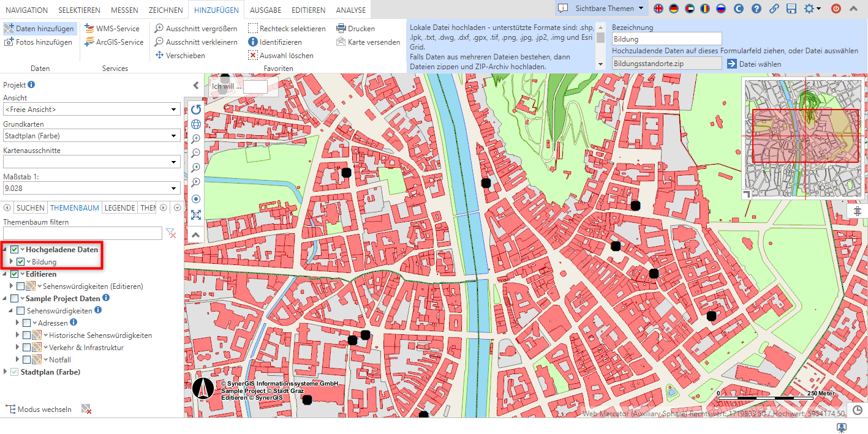The height and width of the screenshot is (434, 868).
Task: Switch language using the German flag
Action: (x=674, y=9)
